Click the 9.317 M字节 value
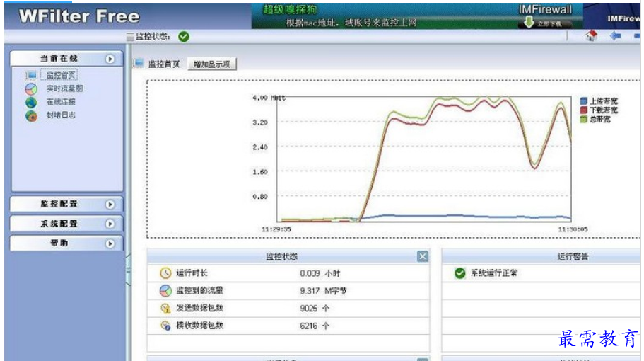The image size is (644, 361). (x=323, y=291)
